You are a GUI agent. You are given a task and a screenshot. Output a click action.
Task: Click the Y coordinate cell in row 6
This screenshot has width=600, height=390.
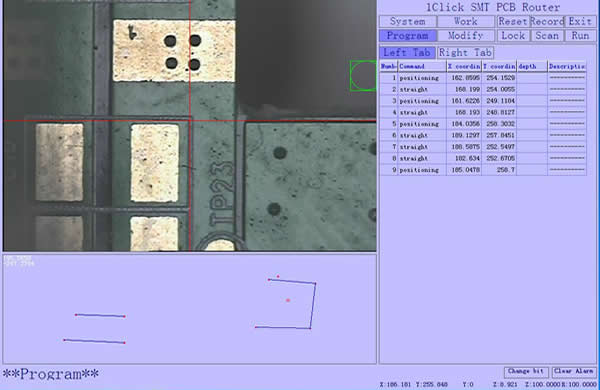pos(499,135)
